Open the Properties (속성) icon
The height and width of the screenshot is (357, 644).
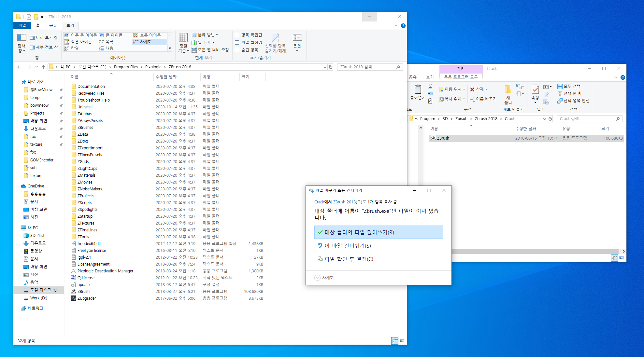tap(535, 89)
